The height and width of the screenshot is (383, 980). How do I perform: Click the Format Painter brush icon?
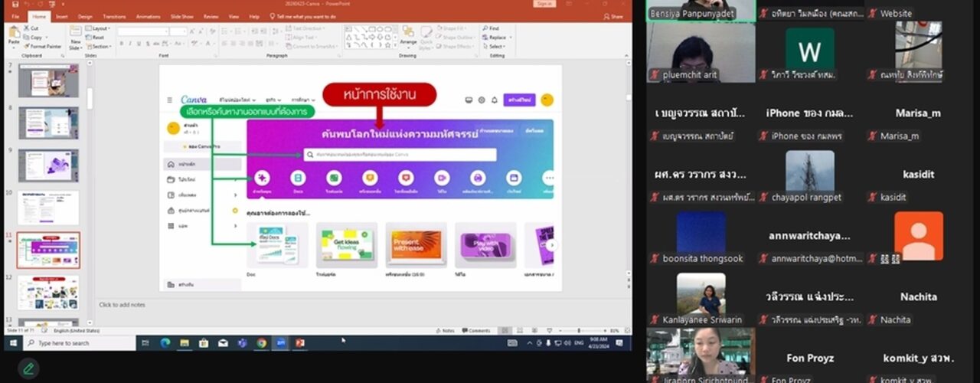[x=26, y=46]
